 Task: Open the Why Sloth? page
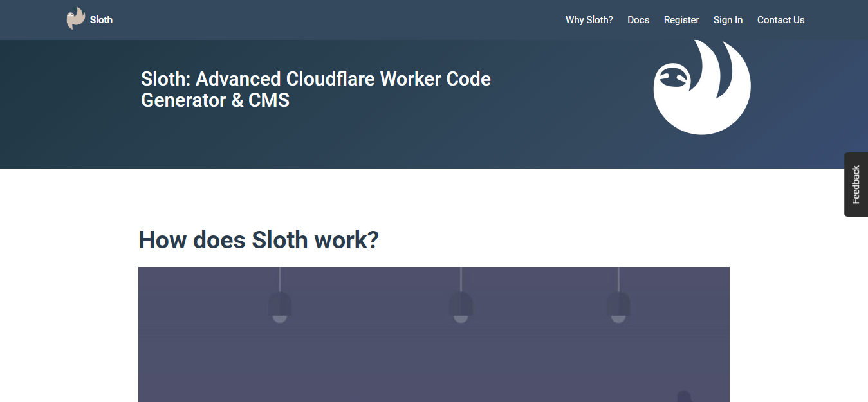pyautogui.click(x=589, y=20)
